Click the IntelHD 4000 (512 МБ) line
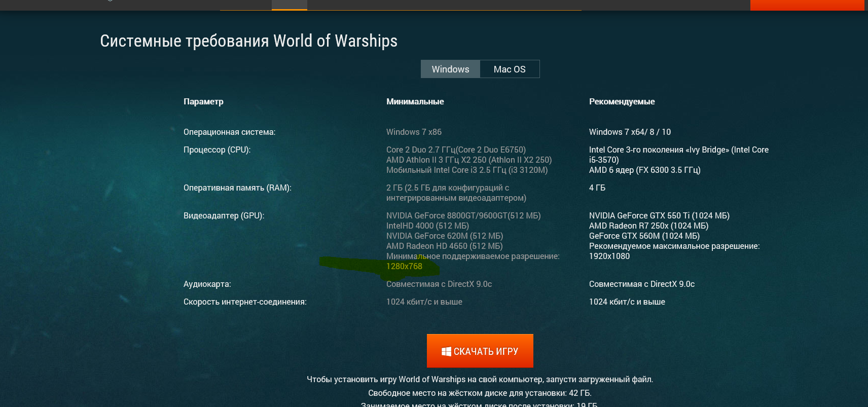 [x=427, y=226]
